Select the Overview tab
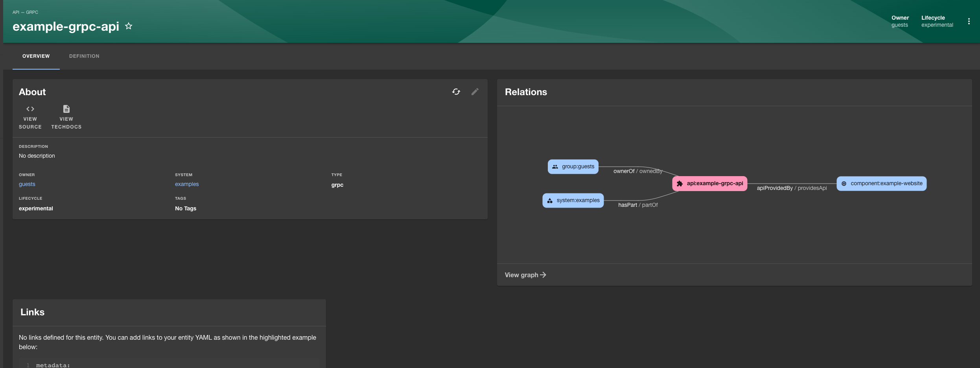The image size is (980, 368). 36,56
